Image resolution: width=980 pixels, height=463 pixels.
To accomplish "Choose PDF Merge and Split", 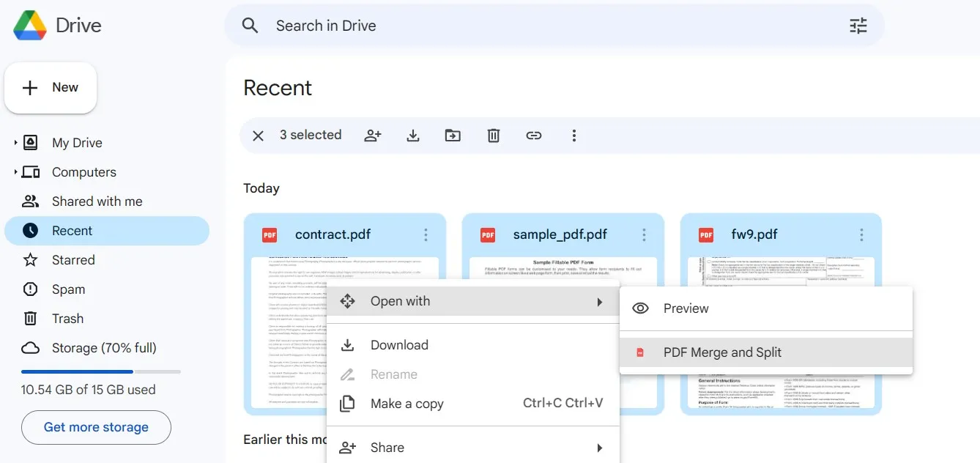I will tap(722, 352).
